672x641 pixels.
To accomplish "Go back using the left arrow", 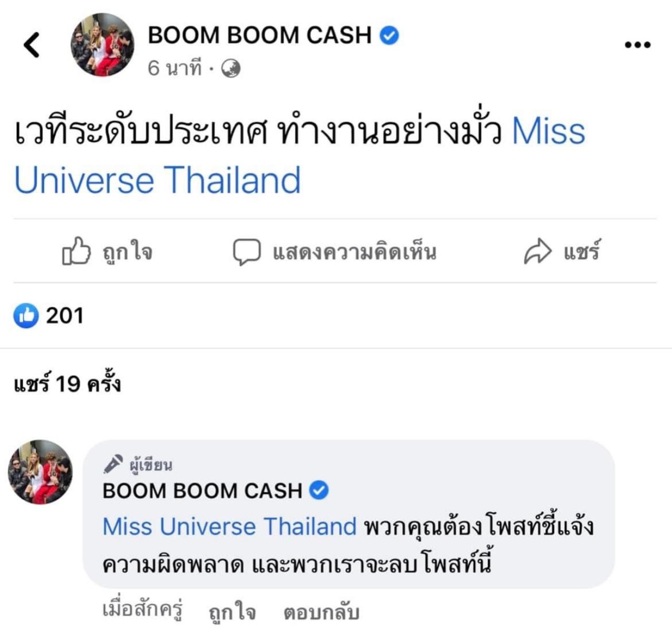I will pos(31,45).
